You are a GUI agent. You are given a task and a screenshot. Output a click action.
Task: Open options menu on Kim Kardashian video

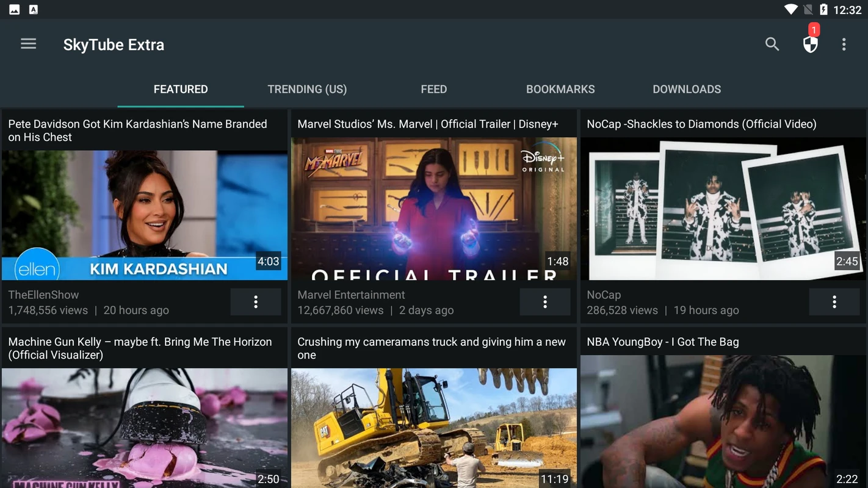click(256, 301)
